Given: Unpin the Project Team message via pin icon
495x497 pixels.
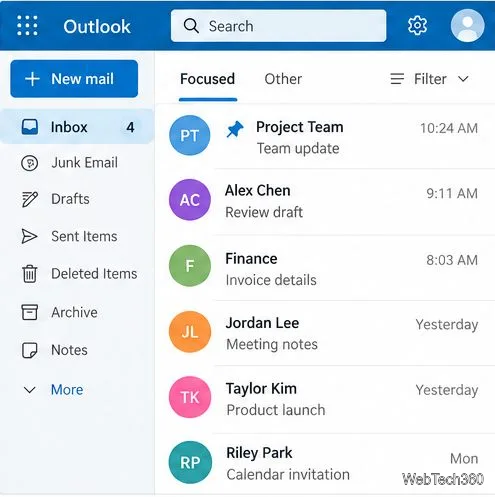Looking at the screenshot, I should click(x=235, y=129).
